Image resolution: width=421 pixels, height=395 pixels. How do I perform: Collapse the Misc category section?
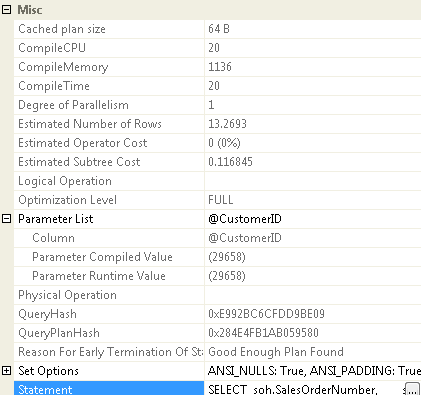(6, 10)
